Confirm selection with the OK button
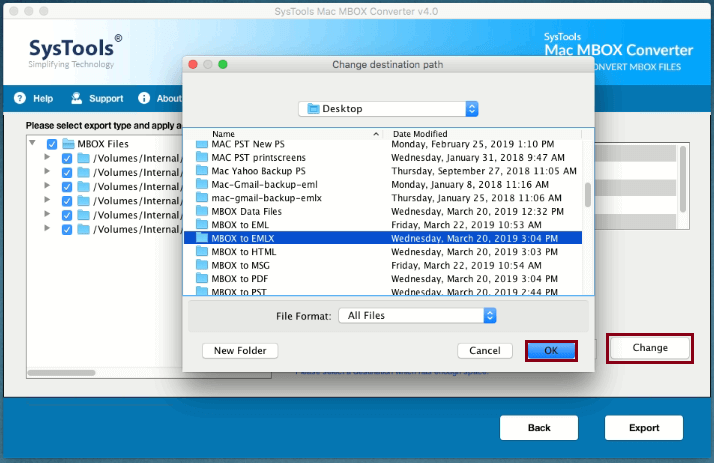714x463 pixels. (551, 351)
